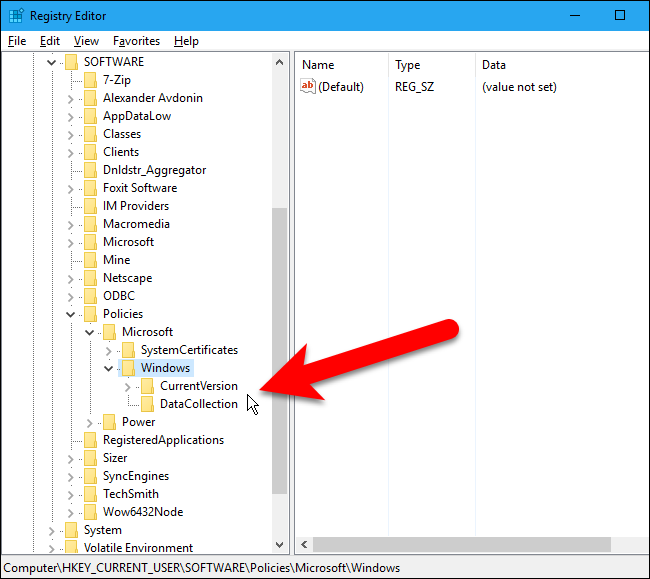650x579 pixels.
Task: Click the values pane horizontal scrollbar thumb
Action: (x=462, y=545)
